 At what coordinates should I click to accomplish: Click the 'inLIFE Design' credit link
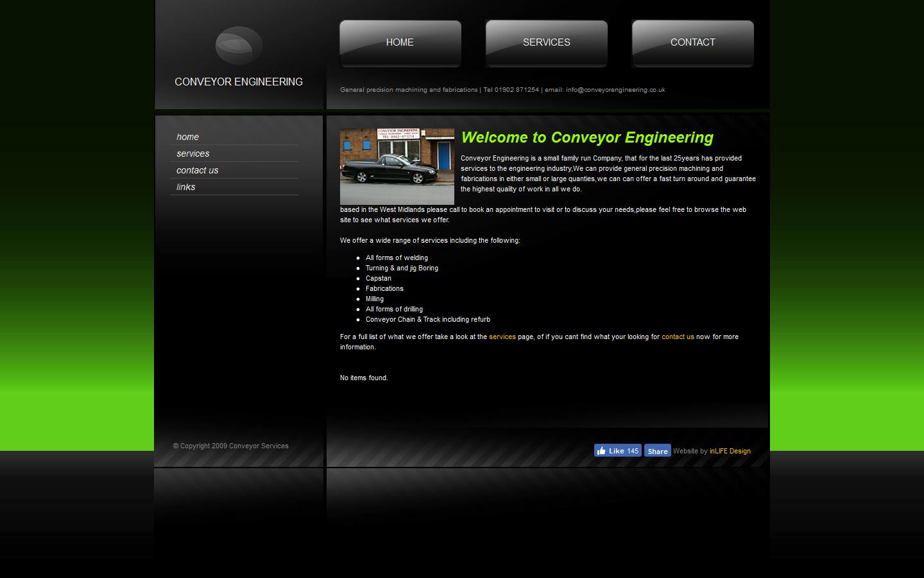[x=730, y=451]
